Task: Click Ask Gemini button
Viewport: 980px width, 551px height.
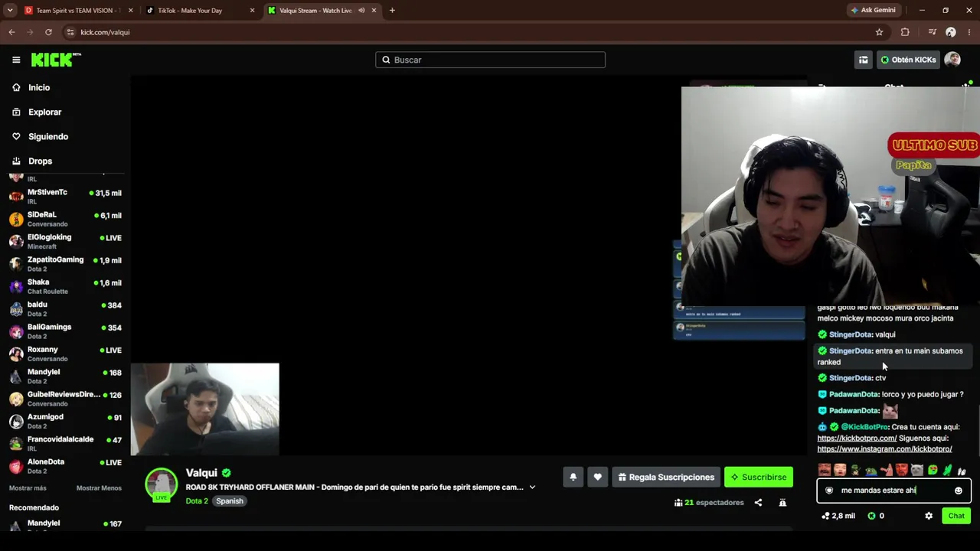Action: tap(873, 11)
